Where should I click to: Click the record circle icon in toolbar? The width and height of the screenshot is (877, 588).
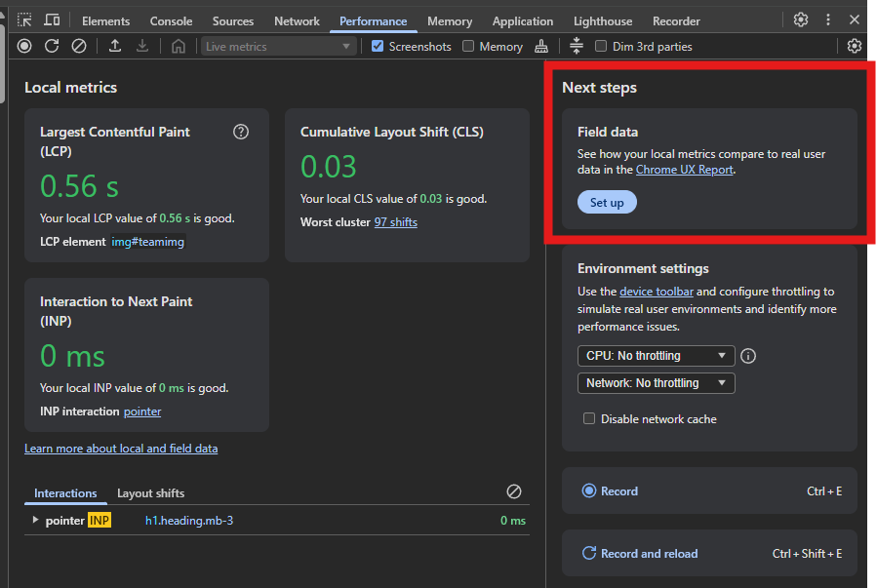24,46
